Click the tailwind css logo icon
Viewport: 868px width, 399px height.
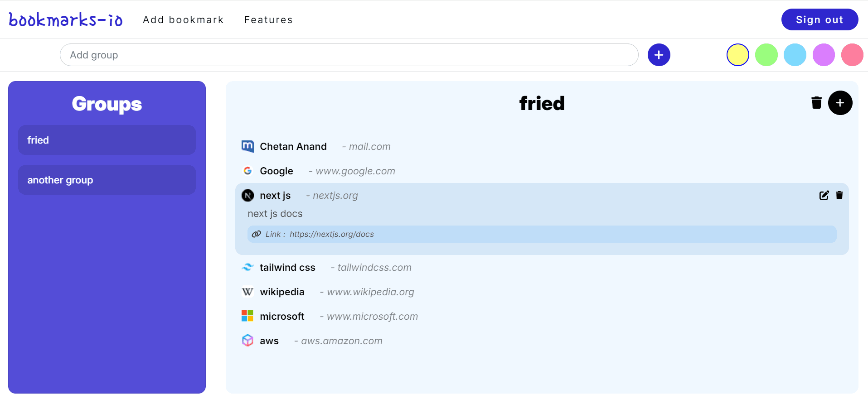[x=247, y=267]
